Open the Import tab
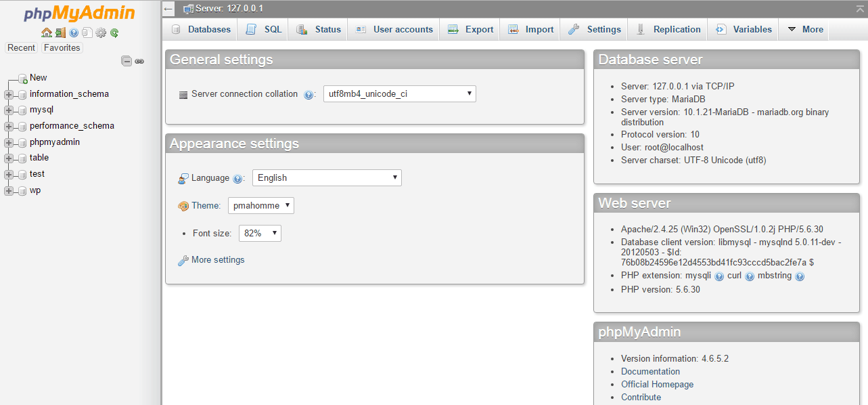 (530, 29)
